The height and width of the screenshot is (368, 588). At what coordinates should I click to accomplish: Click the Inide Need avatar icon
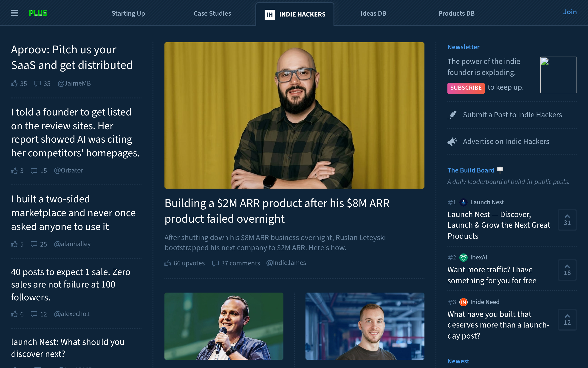coord(463,302)
